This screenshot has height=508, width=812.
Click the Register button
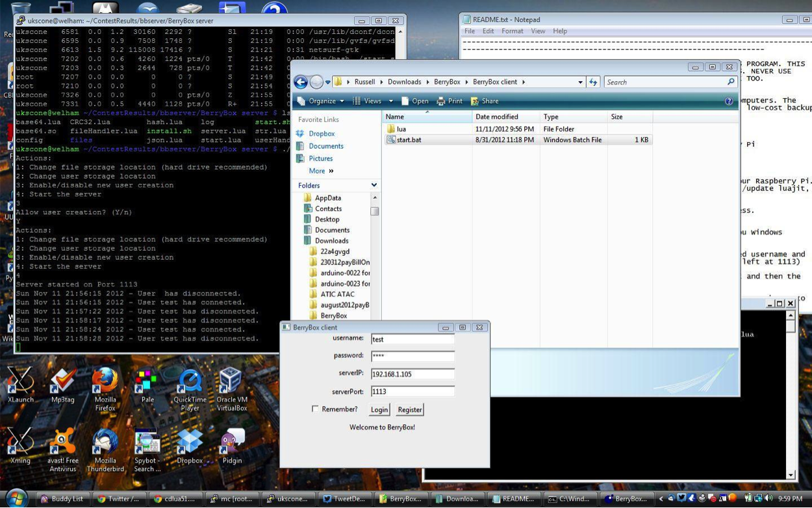pos(409,410)
